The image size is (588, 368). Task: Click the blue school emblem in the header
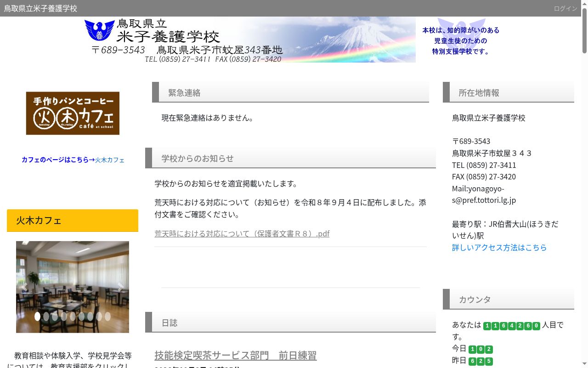pos(99,30)
